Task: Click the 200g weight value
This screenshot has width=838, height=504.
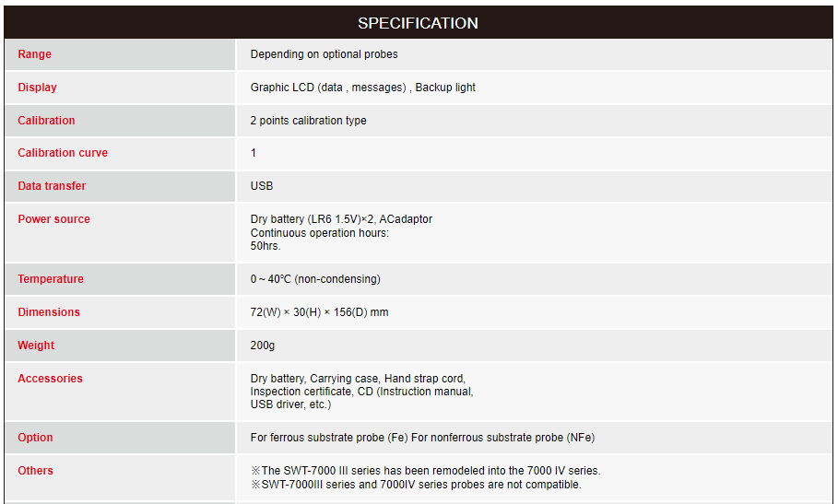Action: (x=263, y=346)
